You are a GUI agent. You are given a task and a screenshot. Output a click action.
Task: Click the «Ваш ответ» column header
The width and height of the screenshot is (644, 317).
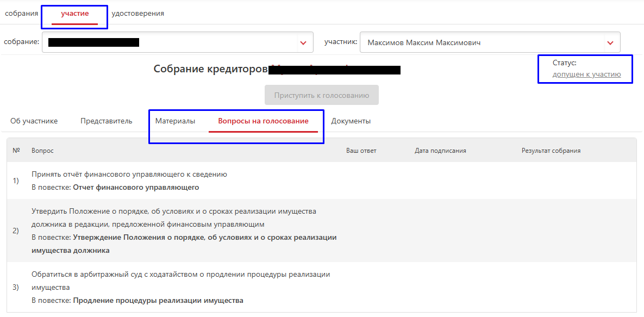[x=361, y=151]
